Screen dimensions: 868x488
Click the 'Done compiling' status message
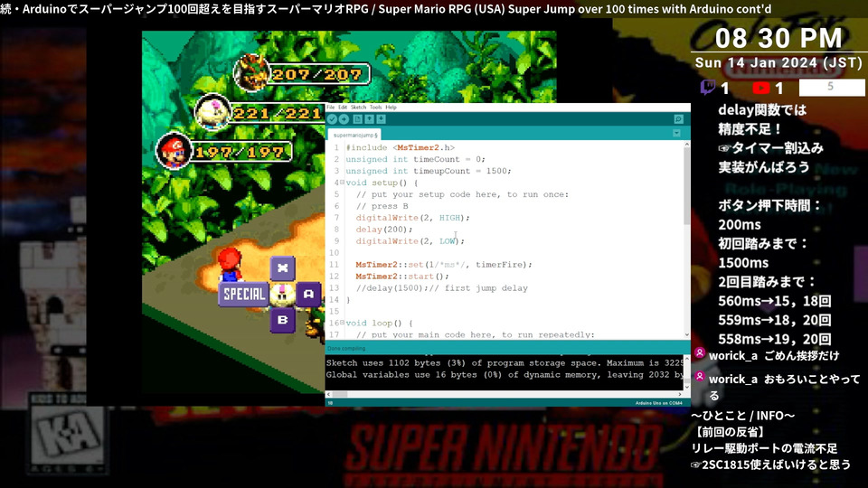tap(346, 349)
